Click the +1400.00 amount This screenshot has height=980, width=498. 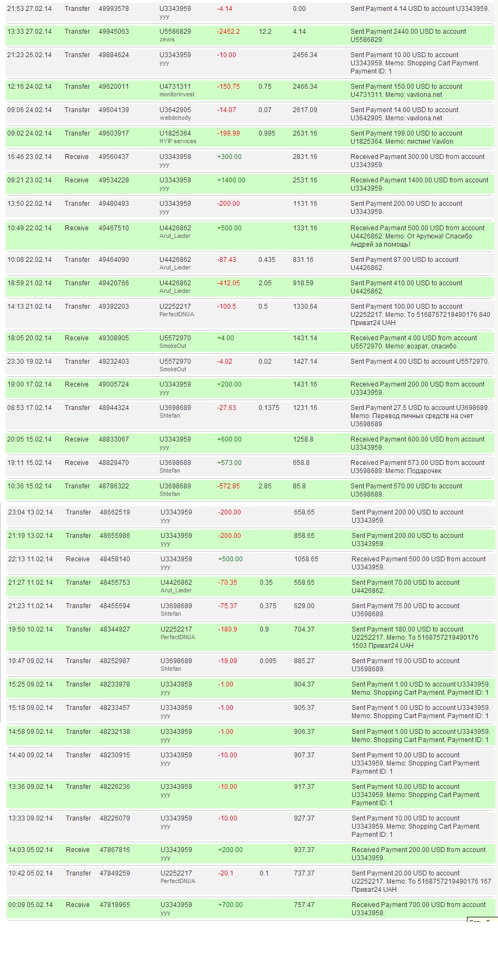tap(231, 180)
